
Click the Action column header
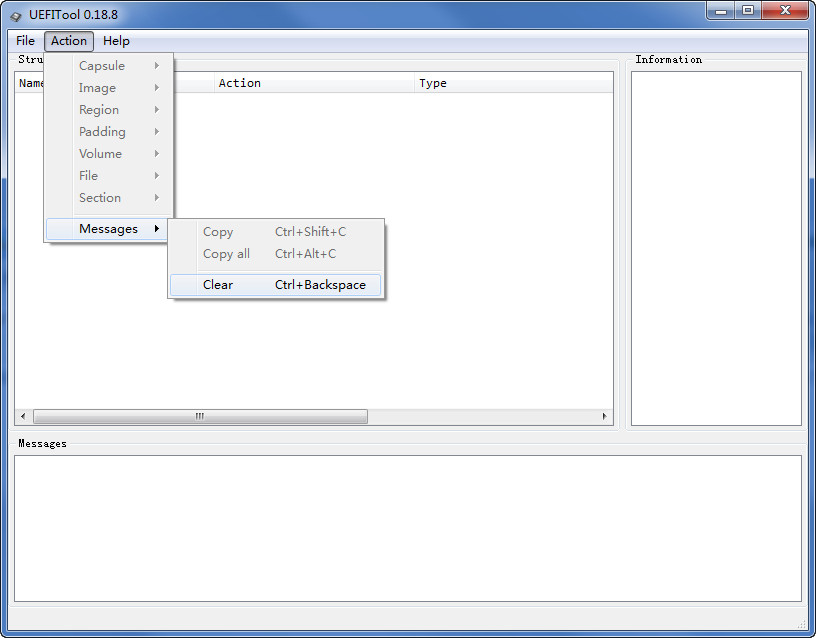point(314,83)
